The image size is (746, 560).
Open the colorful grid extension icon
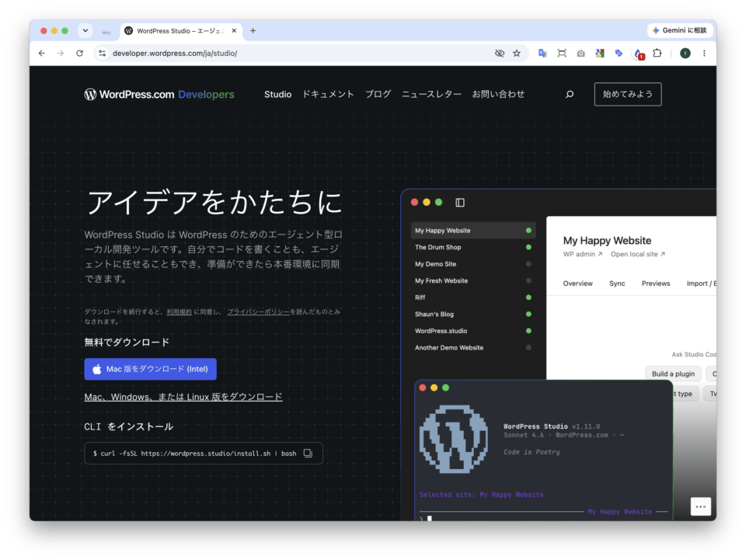pos(599,54)
